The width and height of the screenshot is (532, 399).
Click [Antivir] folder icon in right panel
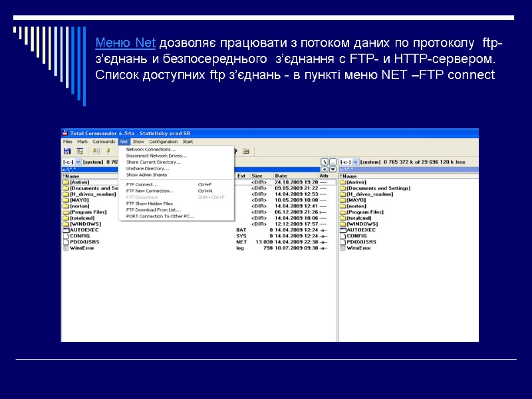(x=342, y=182)
